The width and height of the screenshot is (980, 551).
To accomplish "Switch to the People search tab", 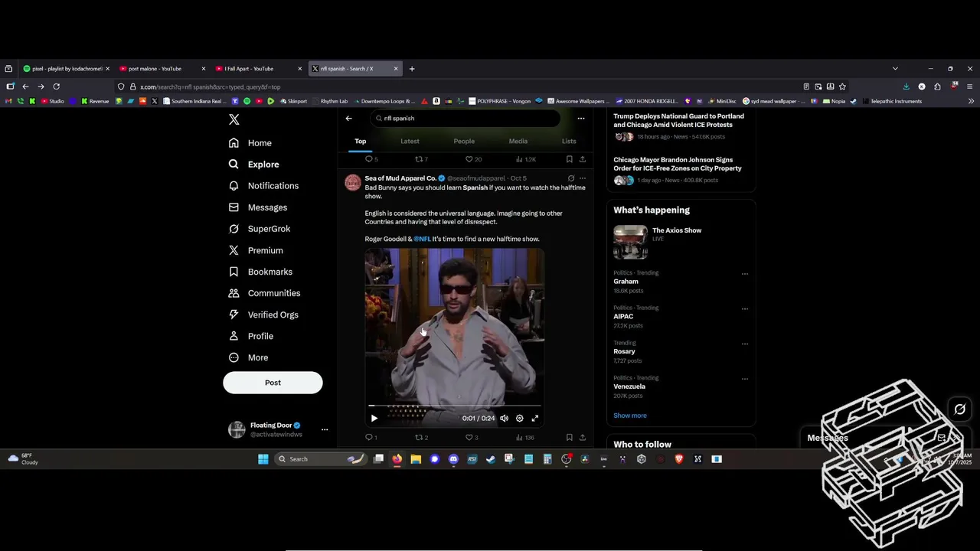I will click(x=464, y=141).
